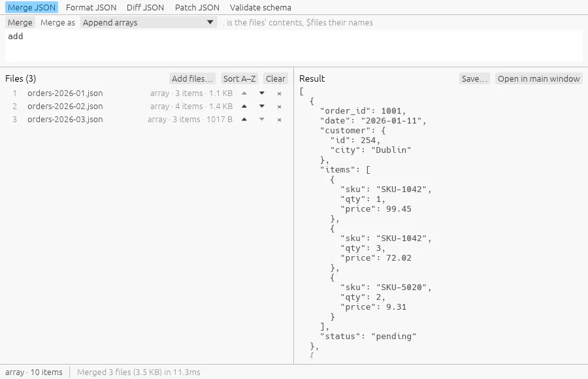The width and height of the screenshot is (588, 379).
Task: Select orders-2026-02.json file name
Action: (x=65, y=107)
